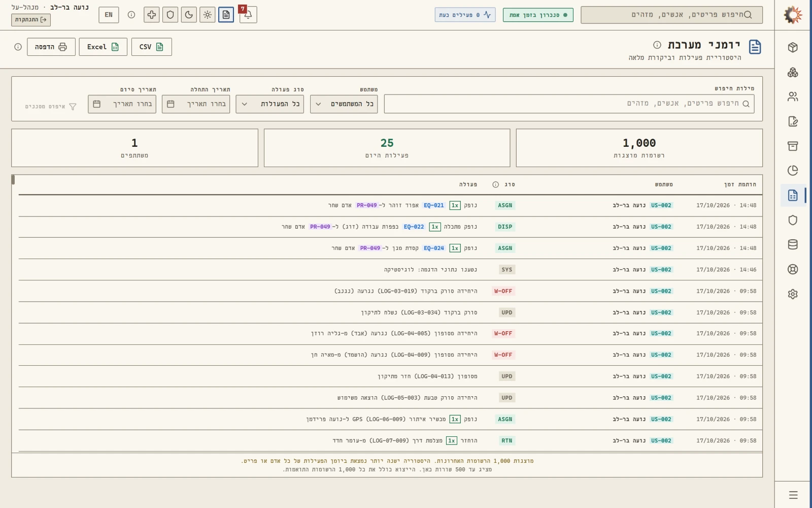The image size is (812, 508).
Task: Open the people icon in sidebar
Action: (793, 97)
